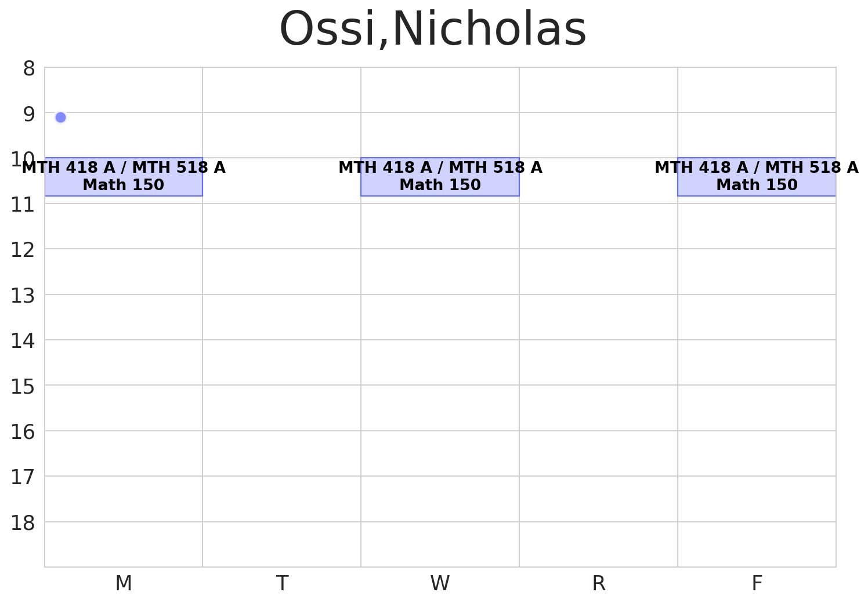Click the 16 hour axis label
This screenshot has height=603, width=868.
(23, 433)
